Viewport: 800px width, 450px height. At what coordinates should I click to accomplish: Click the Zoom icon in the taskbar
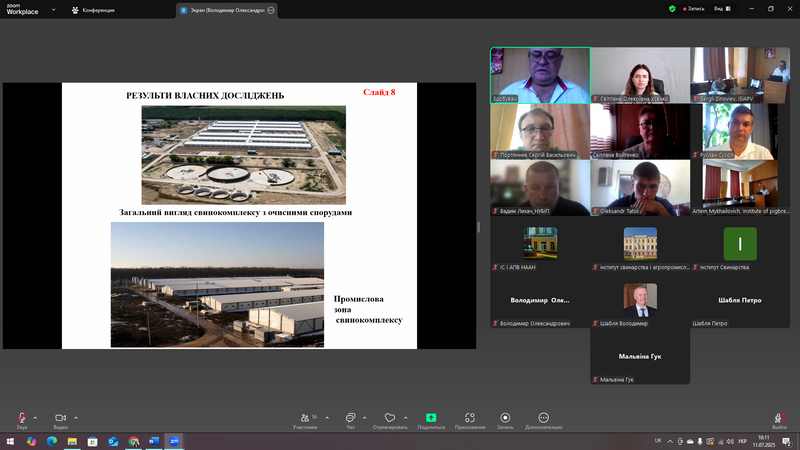click(174, 441)
